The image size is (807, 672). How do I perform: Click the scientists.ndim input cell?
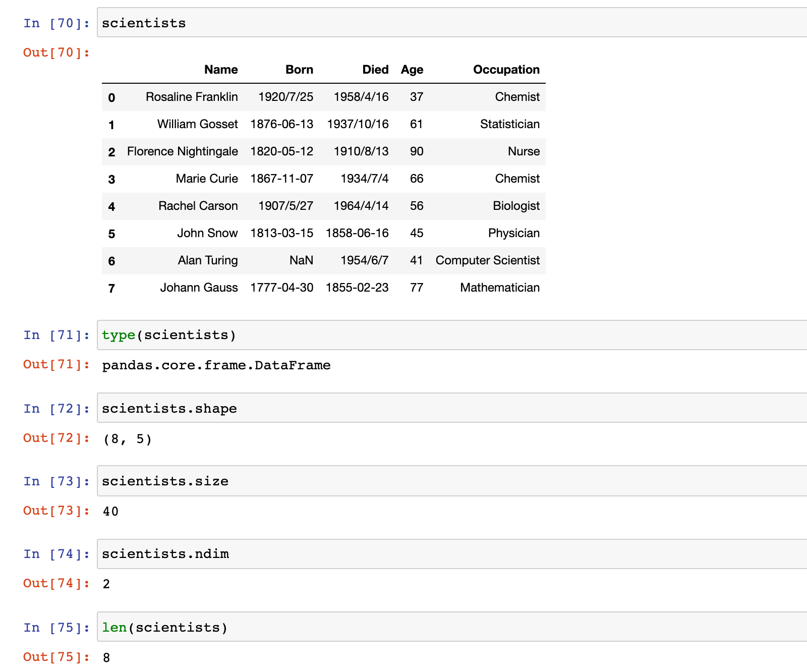pos(452,554)
